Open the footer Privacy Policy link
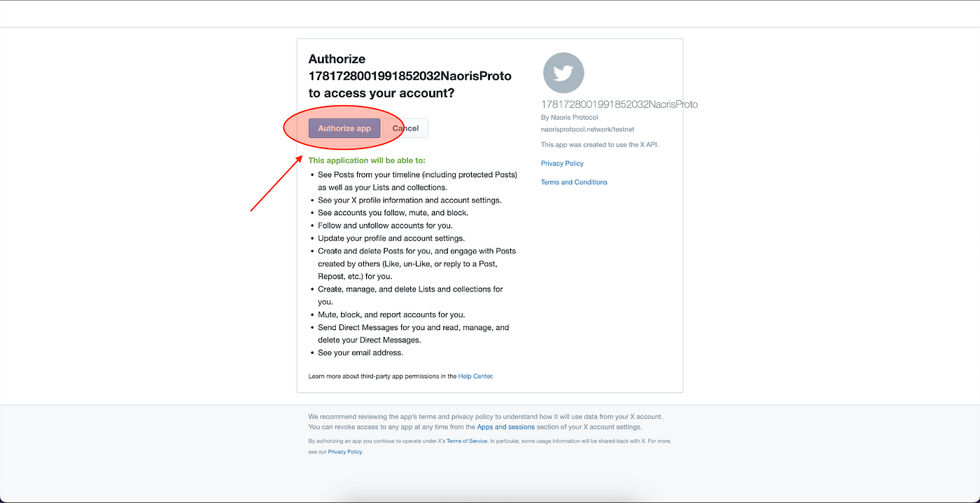Image resolution: width=980 pixels, height=503 pixels. [345, 452]
